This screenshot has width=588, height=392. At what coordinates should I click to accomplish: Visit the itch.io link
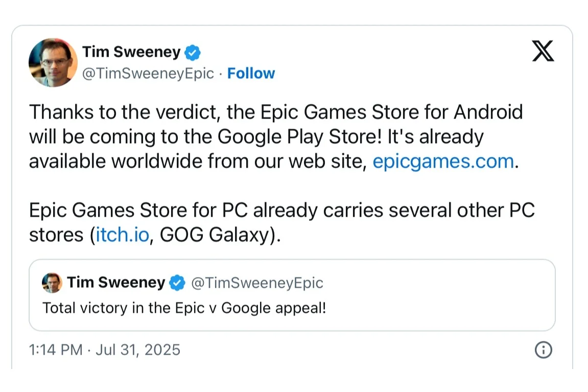(x=122, y=236)
